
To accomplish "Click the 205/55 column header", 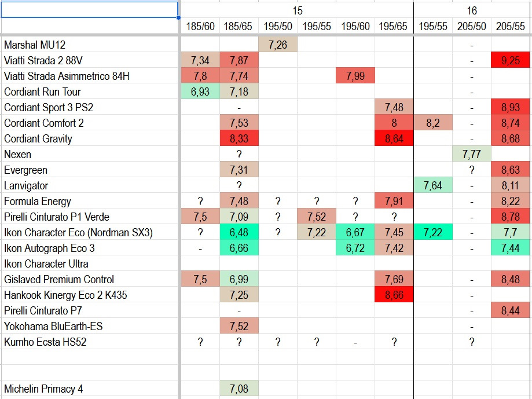I will [510, 26].
